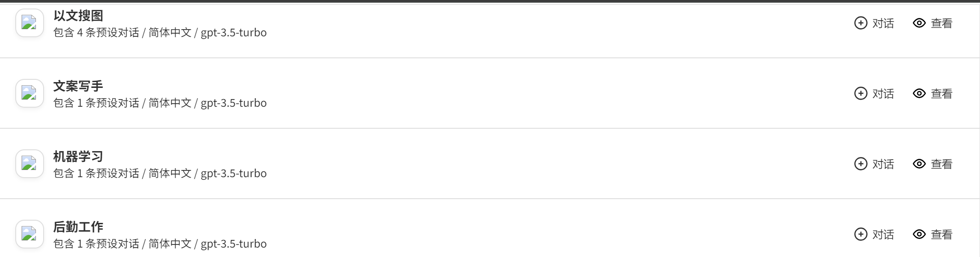Click the eye icon in the 机器学习 row

click(x=919, y=164)
